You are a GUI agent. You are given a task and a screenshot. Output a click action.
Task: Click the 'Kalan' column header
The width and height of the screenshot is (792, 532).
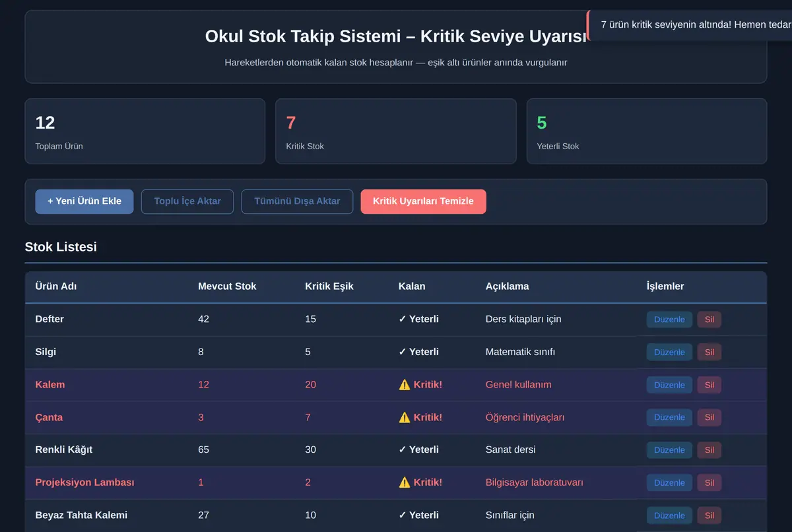click(x=412, y=286)
